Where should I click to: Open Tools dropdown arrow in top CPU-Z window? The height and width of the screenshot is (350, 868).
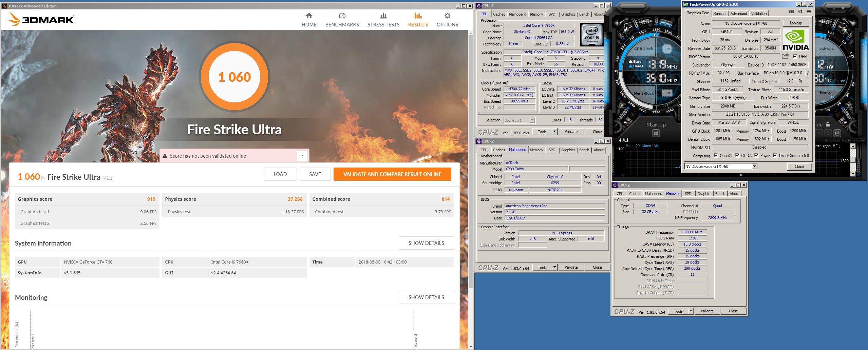coord(554,132)
